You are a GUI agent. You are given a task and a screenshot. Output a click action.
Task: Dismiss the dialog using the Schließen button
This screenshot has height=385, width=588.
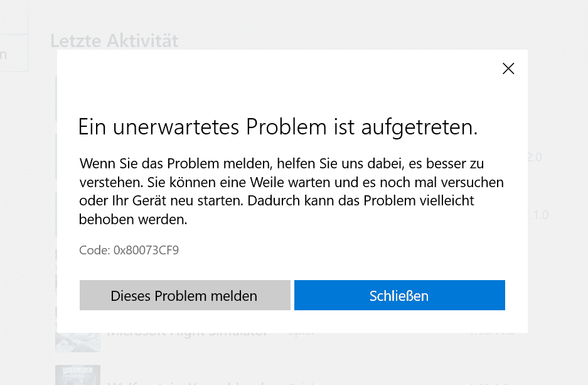[399, 295]
